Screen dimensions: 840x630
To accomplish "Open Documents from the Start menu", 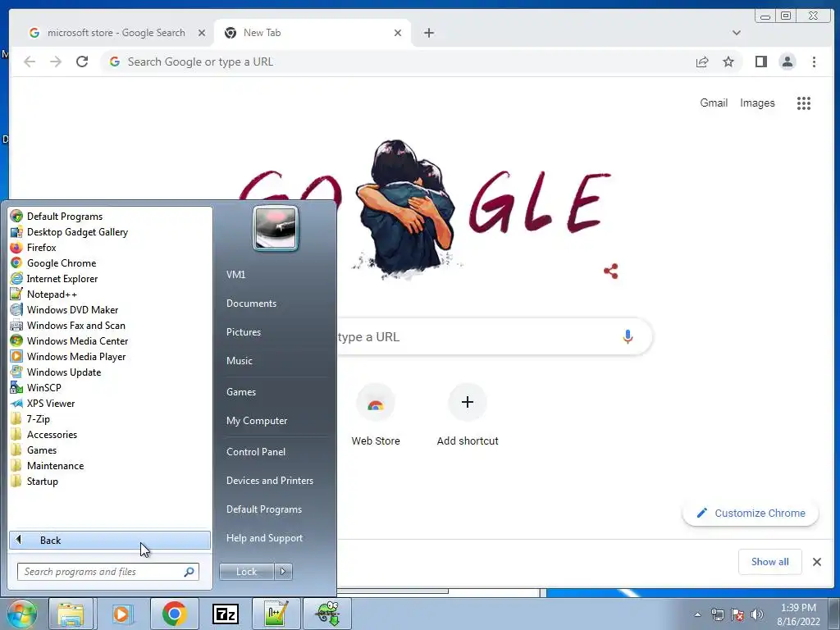I will click(251, 304).
